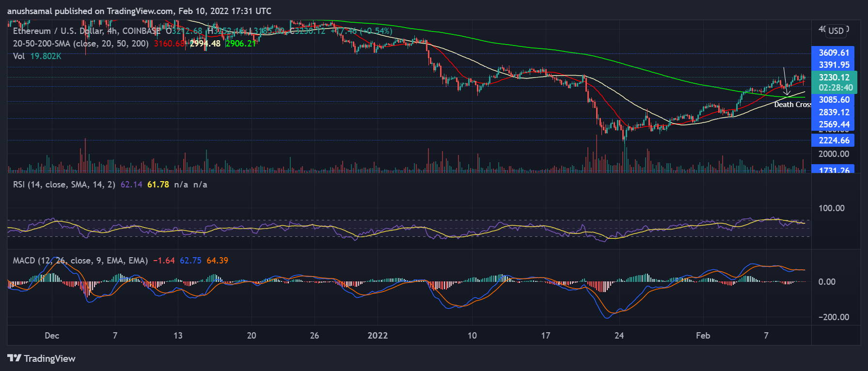Click the Dec date on time axis
Screen dimensions: 868x371
[52, 336]
